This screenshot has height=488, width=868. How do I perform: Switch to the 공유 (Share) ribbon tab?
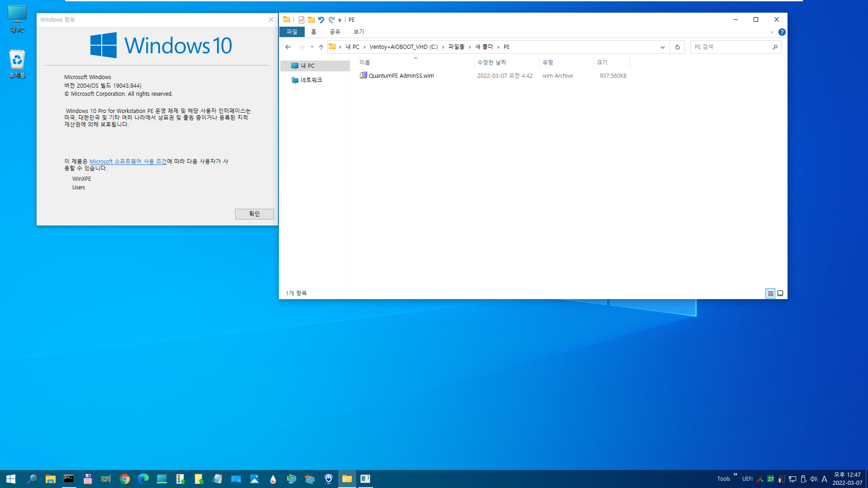click(335, 32)
